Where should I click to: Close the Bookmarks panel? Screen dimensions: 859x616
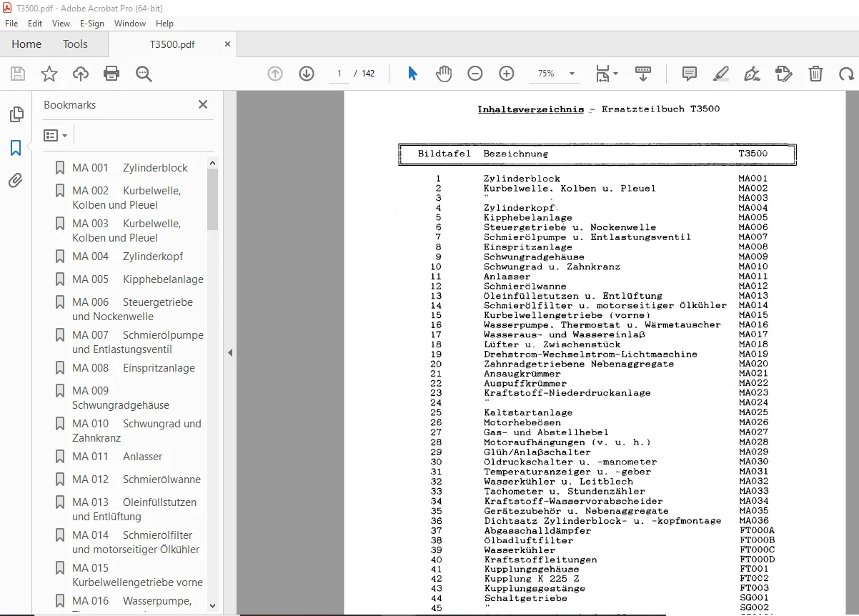pyautogui.click(x=203, y=104)
